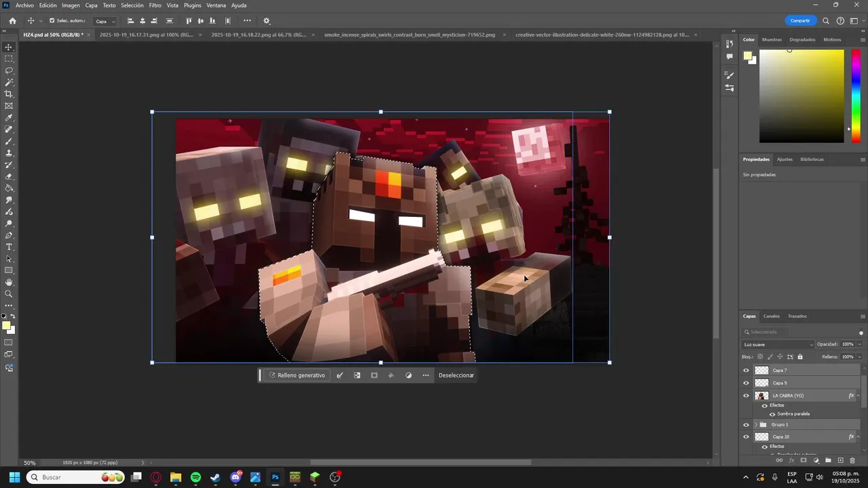Click the foreground color swatch in toolbar
Screen dimensions: 868x488
pyautogui.click(x=6, y=326)
